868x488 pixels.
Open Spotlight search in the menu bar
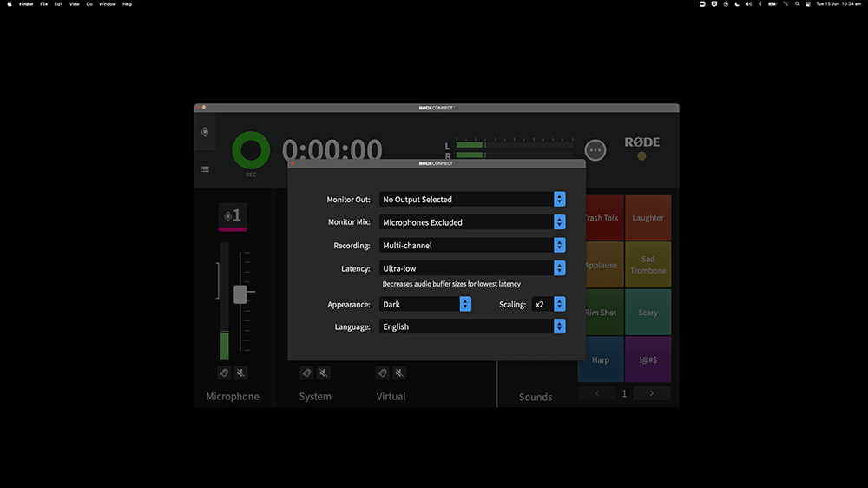[797, 3]
